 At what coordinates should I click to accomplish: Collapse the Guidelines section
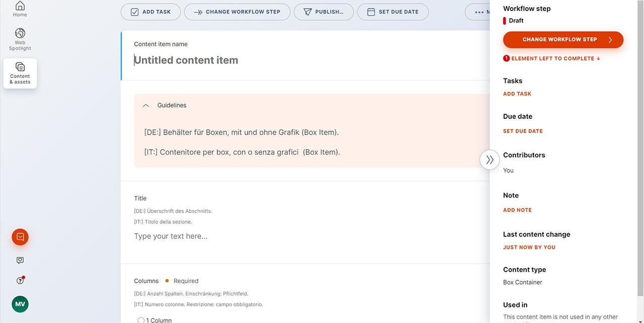click(x=146, y=105)
